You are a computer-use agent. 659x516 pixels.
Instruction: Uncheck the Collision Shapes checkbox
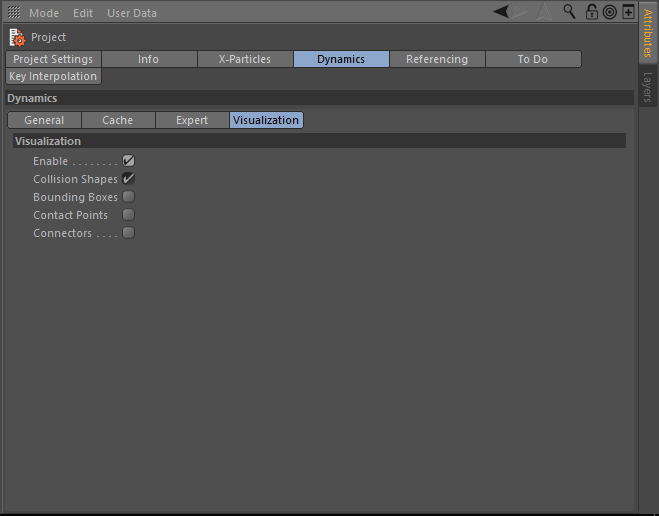[x=129, y=179]
